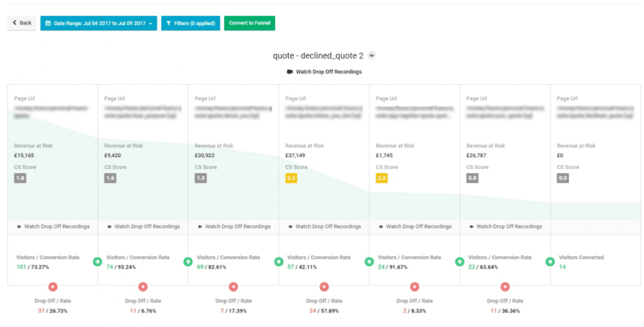Watch Drop Off Recordings for £26,787 step
644x327 pixels.
click(505, 226)
